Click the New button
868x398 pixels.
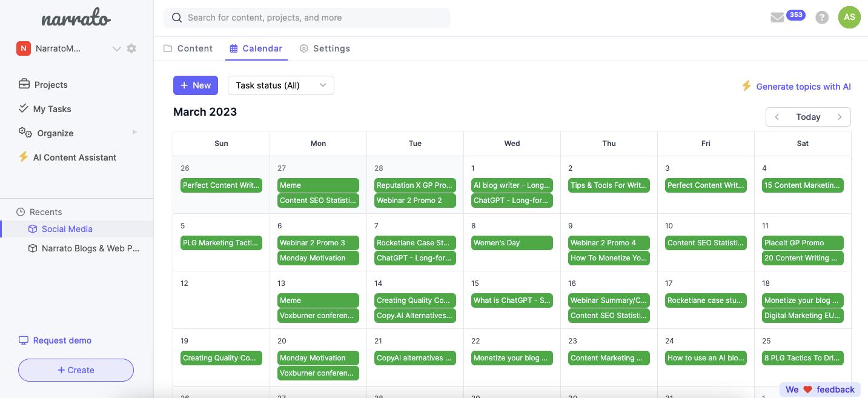[195, 85]
